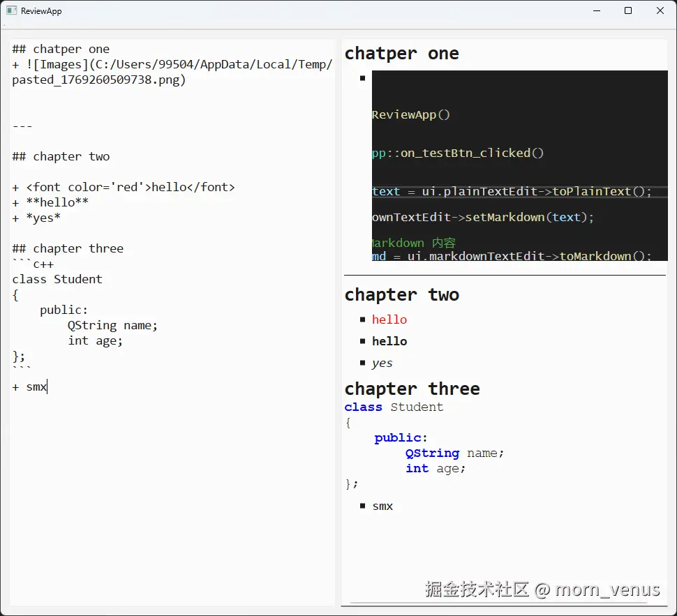Click the rendered 'chapter two' heading
This screenshot has width=677, height=616.
pos(401,295)
